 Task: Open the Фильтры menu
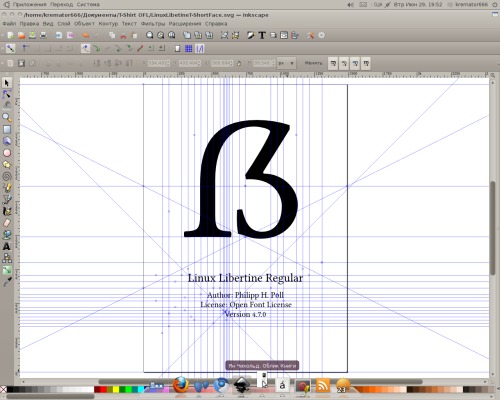pyautogui.click(x=153, y=24)
